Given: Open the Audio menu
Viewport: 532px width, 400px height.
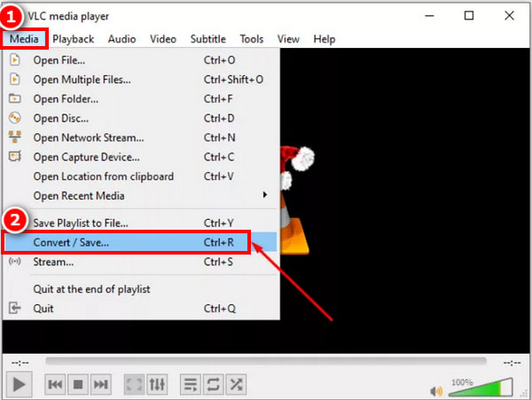Looking at the screenshot, I should click(x=121, y=39).
